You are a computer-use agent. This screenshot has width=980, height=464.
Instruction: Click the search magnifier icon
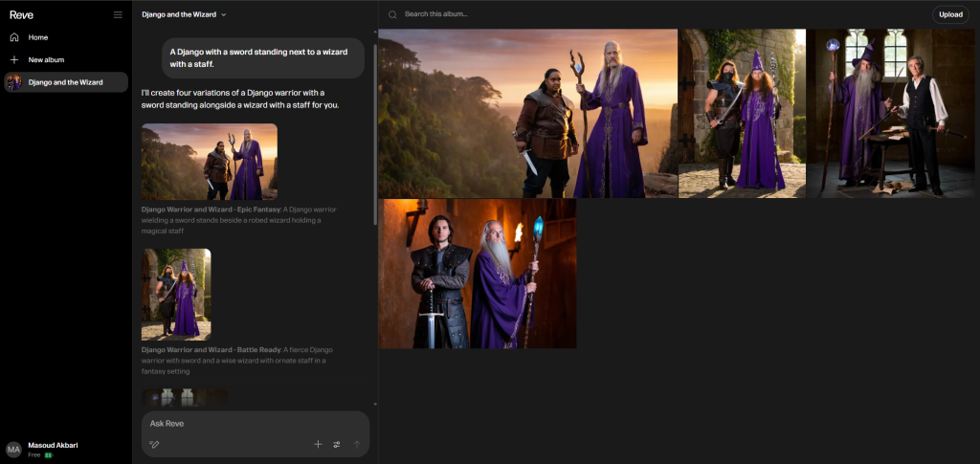point(392,14)
